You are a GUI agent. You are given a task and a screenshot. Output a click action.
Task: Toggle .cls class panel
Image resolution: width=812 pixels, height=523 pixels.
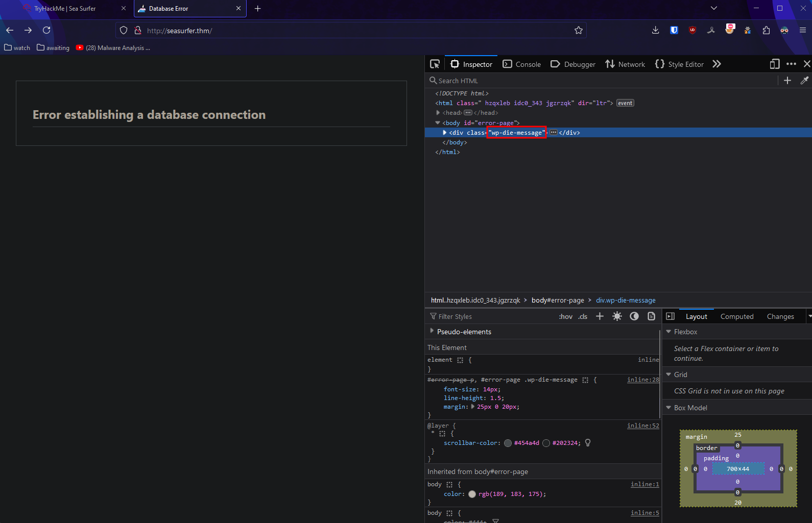point(583,316)
